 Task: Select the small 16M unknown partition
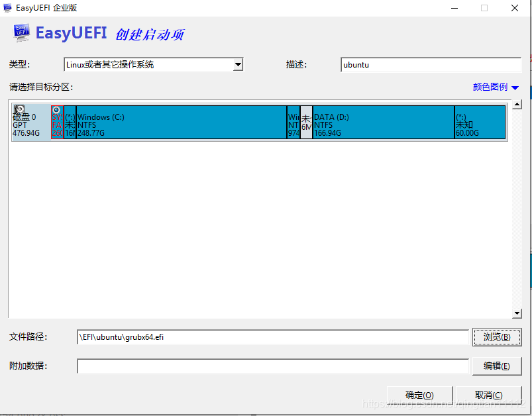[70, 122]
